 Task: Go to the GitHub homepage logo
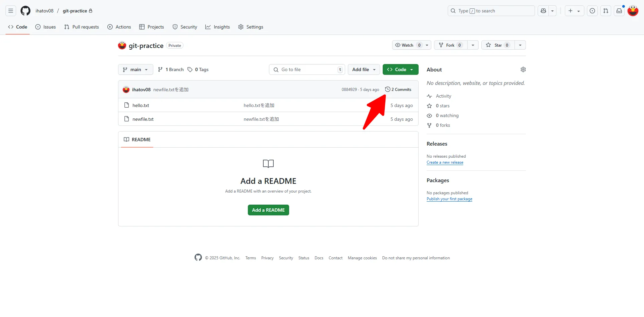click(x=25, y=11)
